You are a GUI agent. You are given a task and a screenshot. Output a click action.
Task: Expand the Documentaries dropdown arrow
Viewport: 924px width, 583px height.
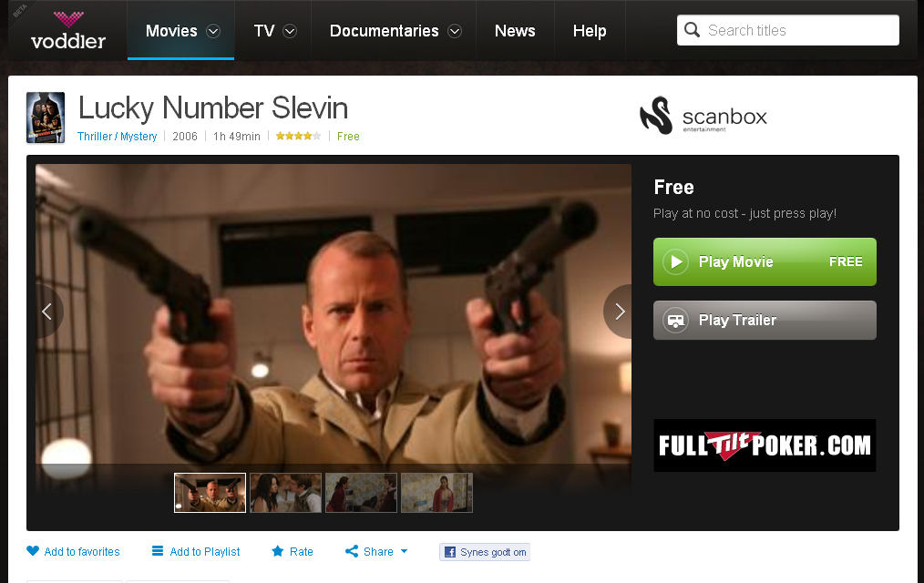455,31
